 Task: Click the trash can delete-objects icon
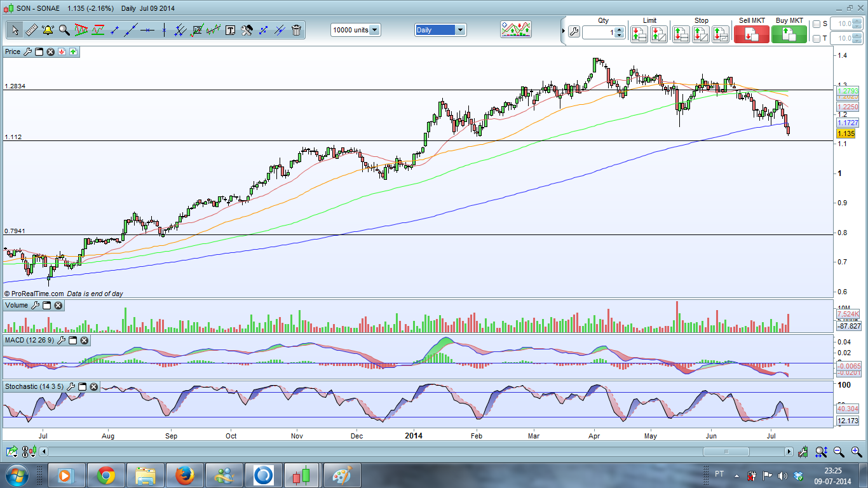tap(296, 30)
